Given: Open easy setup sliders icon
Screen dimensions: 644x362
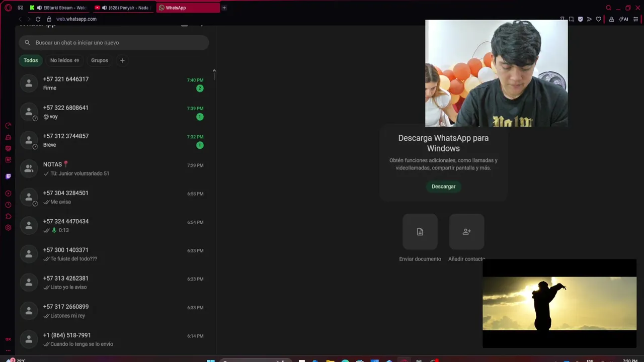Looking at the screenshot, I should coord(636,19).
